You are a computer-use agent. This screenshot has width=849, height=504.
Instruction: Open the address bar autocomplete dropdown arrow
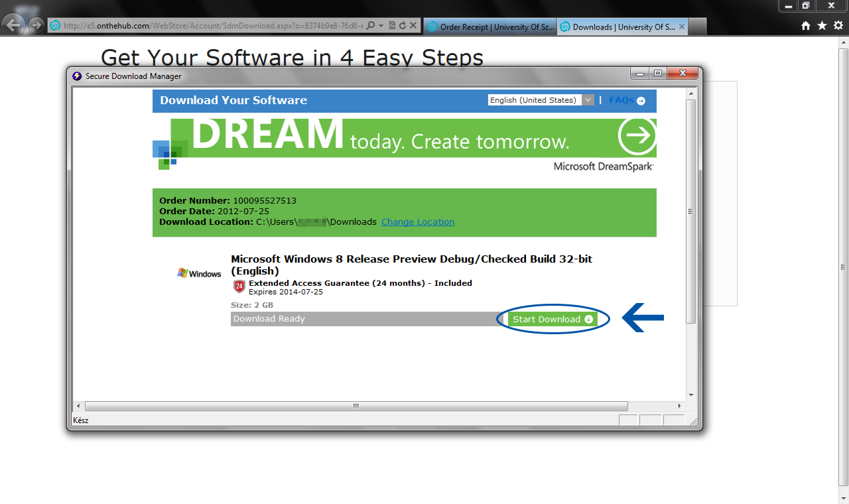pos(381,26)
